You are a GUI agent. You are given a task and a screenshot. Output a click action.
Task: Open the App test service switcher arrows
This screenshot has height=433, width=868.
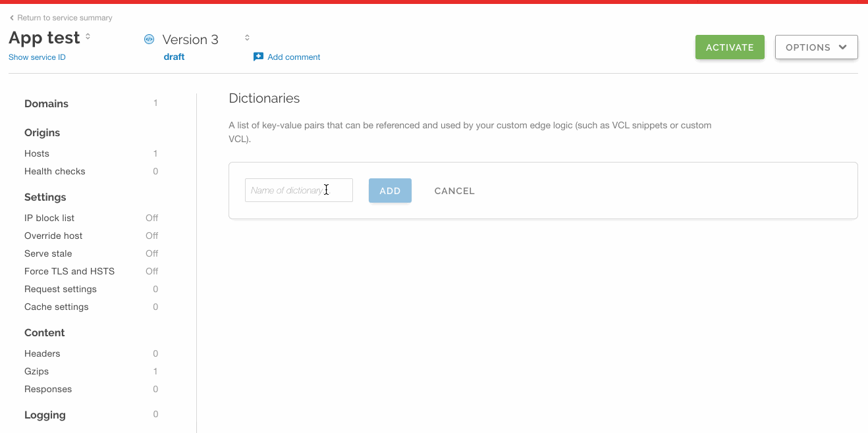88,37
